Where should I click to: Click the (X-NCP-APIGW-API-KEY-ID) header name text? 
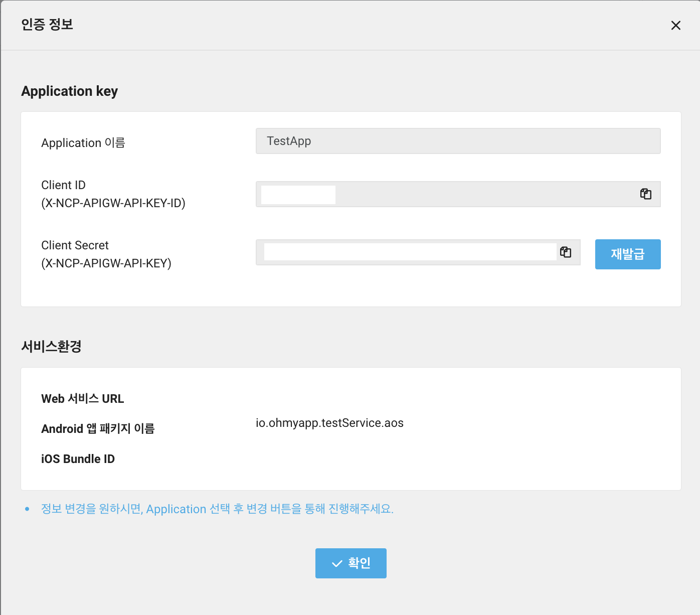113,203
